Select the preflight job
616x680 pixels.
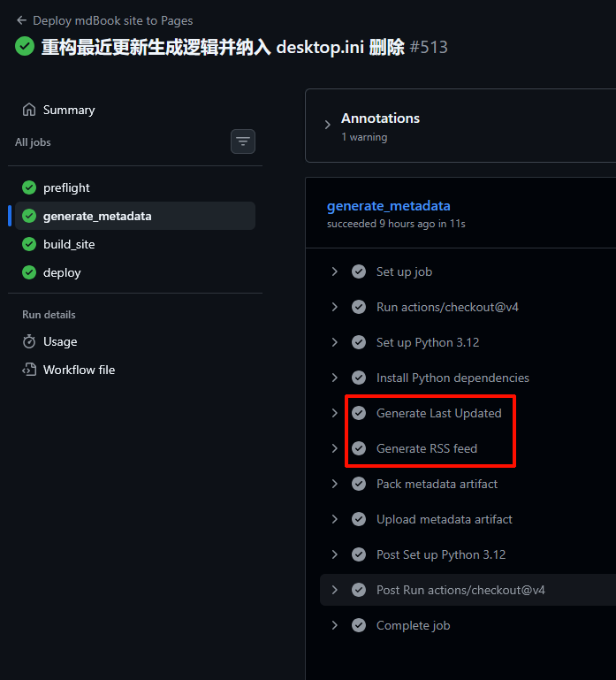click(135, 187)
